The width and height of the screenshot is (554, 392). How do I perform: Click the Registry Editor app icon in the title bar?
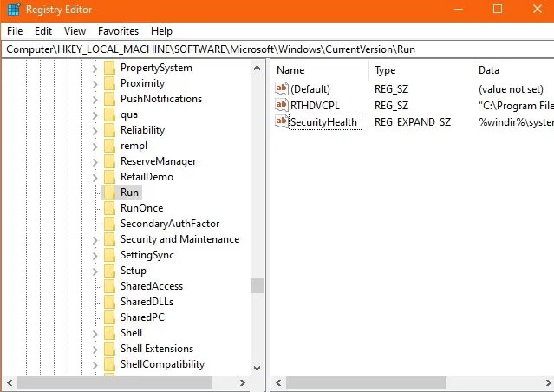point(14,10)
